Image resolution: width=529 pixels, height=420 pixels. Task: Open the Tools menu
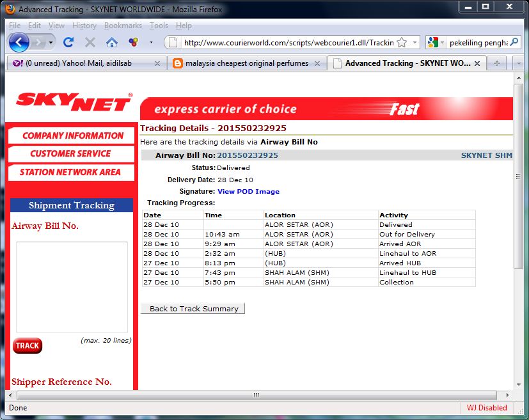pyautogui.click(x=159, y=26)
